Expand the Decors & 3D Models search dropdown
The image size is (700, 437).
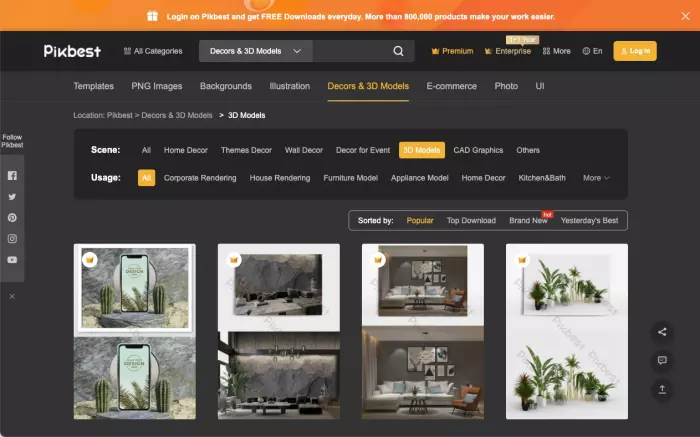(256, 51)
